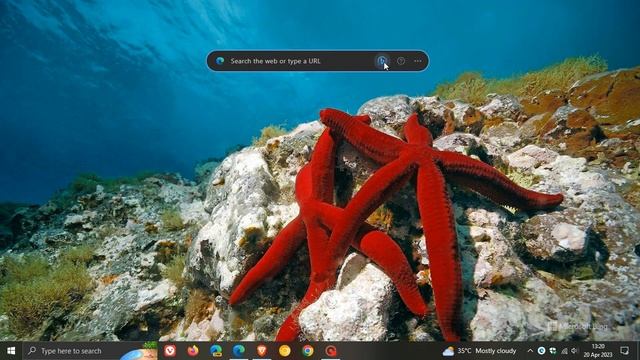The height and width of the screenshot is (360, 640).
Task: Switch to the running Microsoft Edge taskbar icon
Action: [239, 351]
